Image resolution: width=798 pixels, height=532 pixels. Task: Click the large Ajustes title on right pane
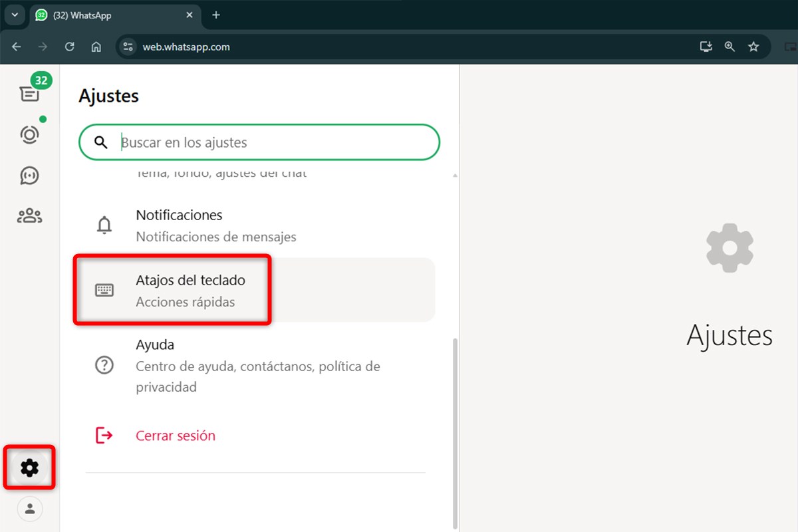pyautogui.click(x=730, y=336)
